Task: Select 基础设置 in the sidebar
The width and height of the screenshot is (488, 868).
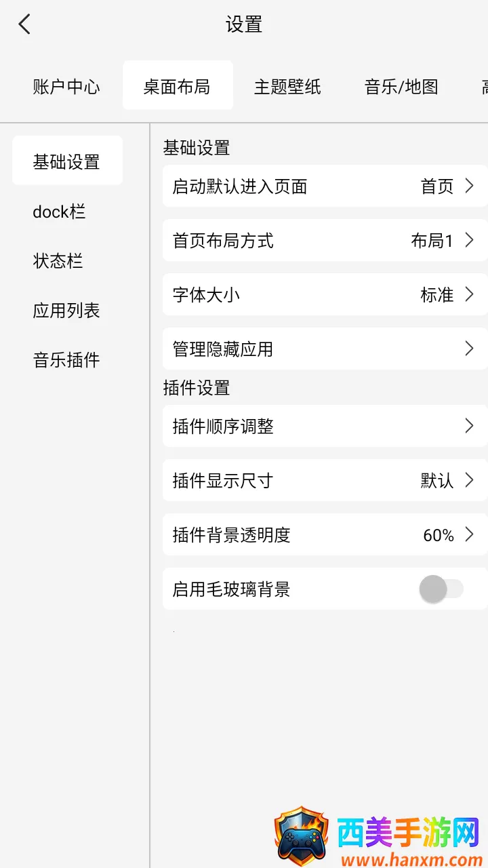Action: pyautogui.click(x=66, y=161)
